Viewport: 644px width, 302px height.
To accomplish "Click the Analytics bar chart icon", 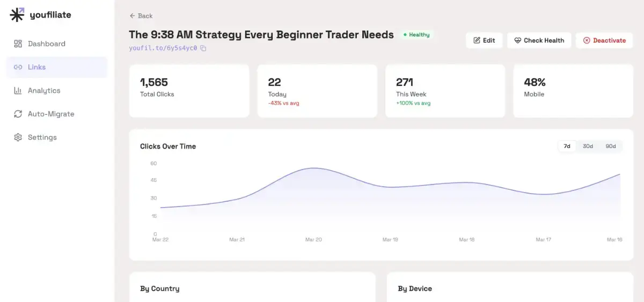I will click(x=18, y=91).
